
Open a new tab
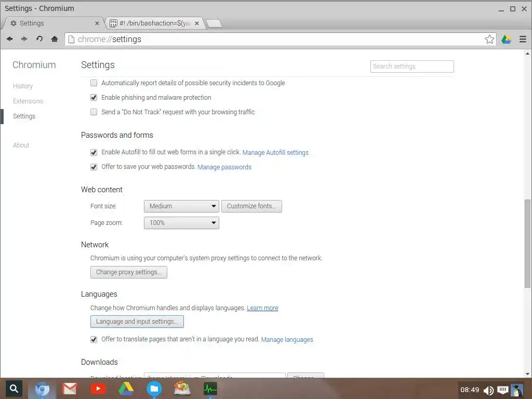[214, 23]
